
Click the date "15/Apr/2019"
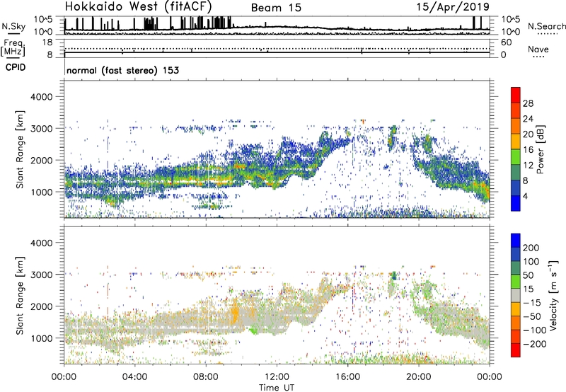point(453,7)
